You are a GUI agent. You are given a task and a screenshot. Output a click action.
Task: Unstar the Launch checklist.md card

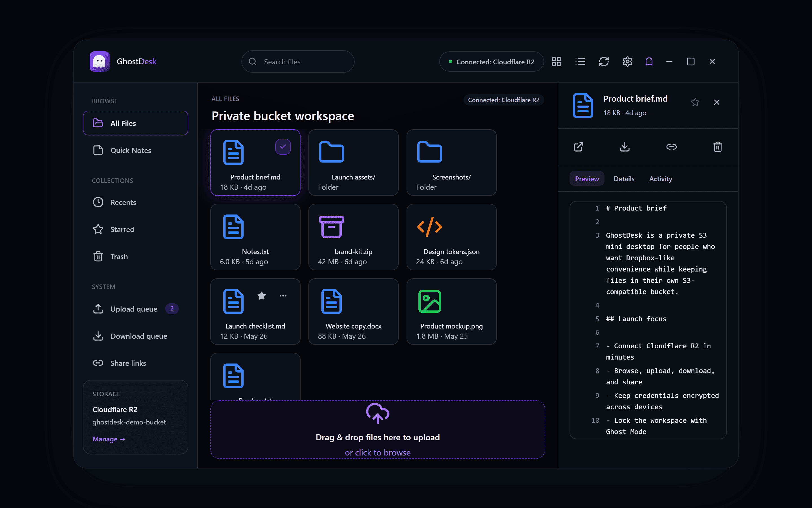262,296
